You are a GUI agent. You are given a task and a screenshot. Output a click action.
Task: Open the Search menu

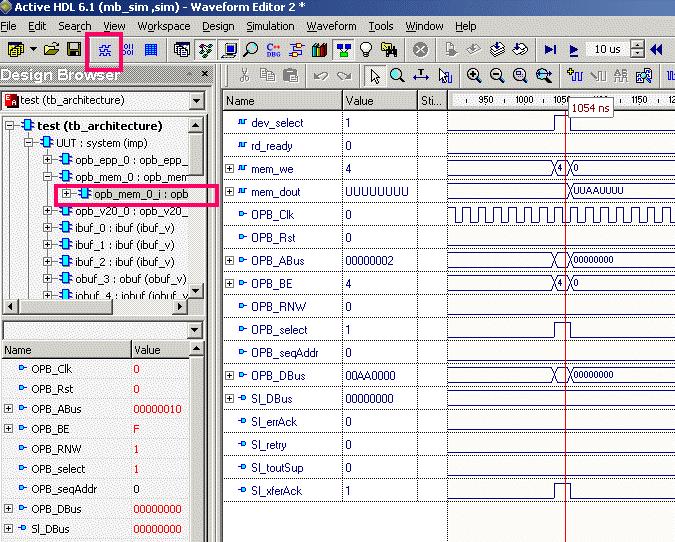pos(74,26)
